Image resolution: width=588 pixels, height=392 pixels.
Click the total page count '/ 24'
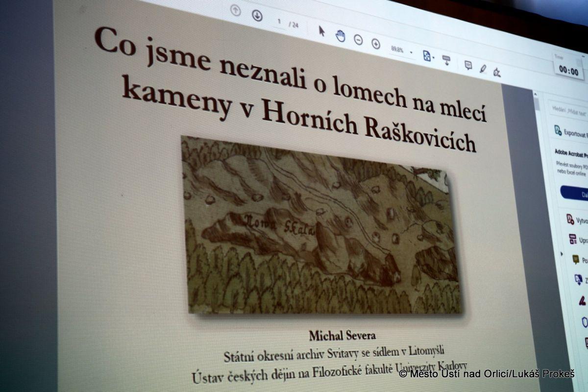[294, 24]
